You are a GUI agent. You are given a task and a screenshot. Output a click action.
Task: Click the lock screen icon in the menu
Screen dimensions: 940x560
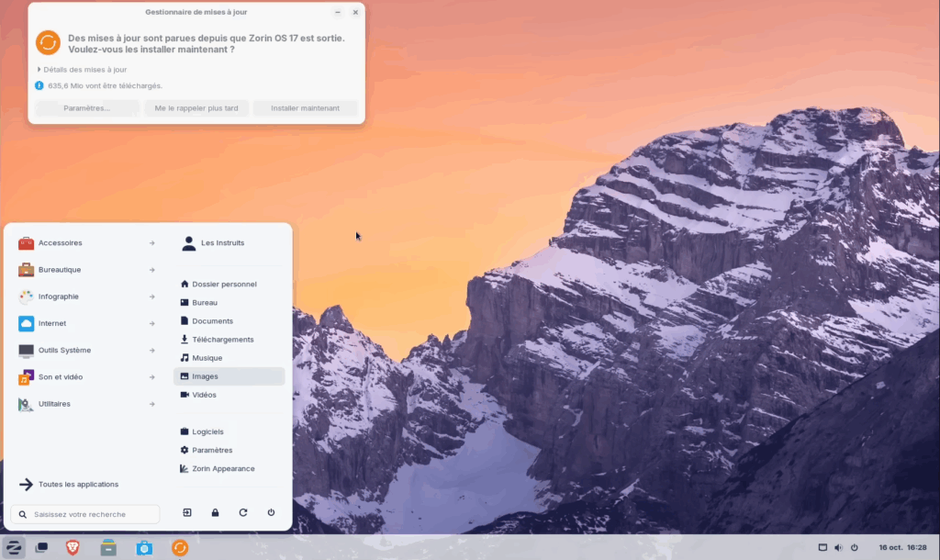(x=215, y=513)
